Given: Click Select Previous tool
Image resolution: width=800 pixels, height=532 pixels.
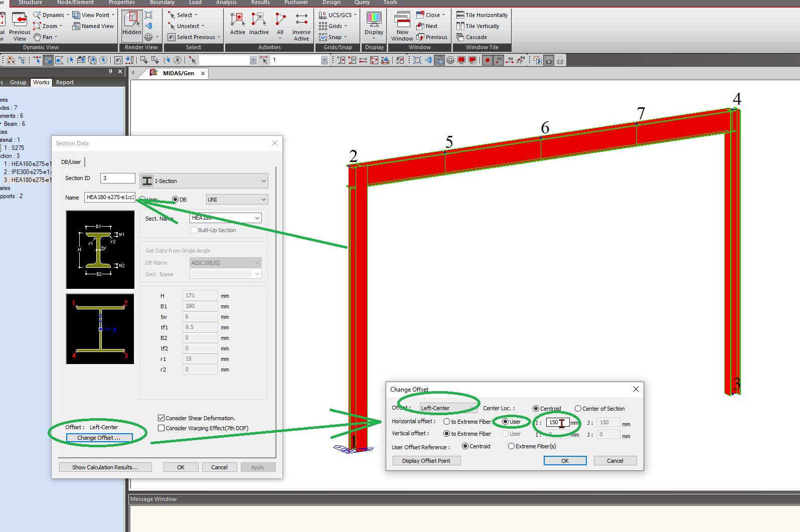Looking at the screenshot, I should point(194,37).
